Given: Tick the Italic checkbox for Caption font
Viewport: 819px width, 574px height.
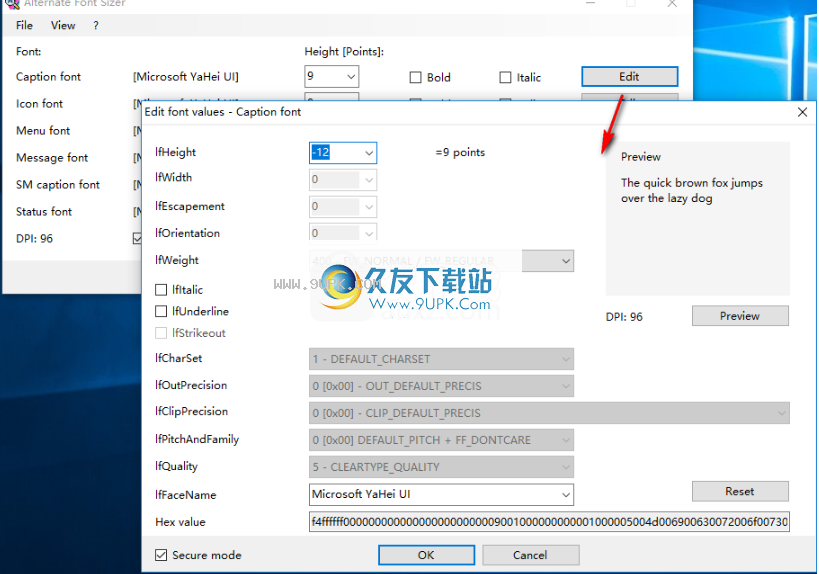Looking at the screenshot, I should tap(505, 77).
